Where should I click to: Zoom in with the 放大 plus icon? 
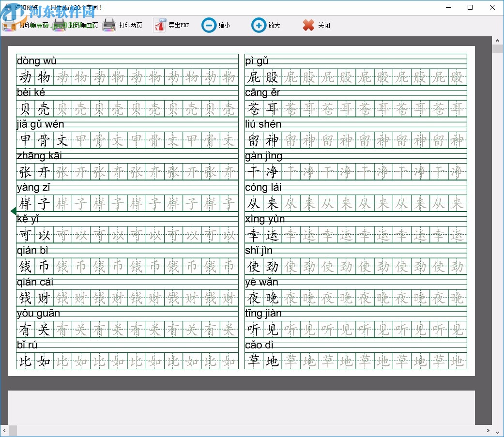coord(259,25)
